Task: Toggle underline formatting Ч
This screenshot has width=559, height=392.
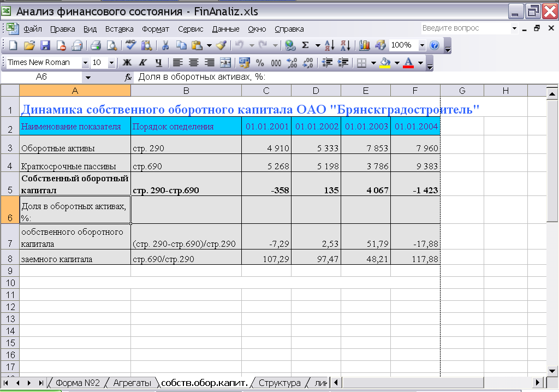Action: click(159, 63)
